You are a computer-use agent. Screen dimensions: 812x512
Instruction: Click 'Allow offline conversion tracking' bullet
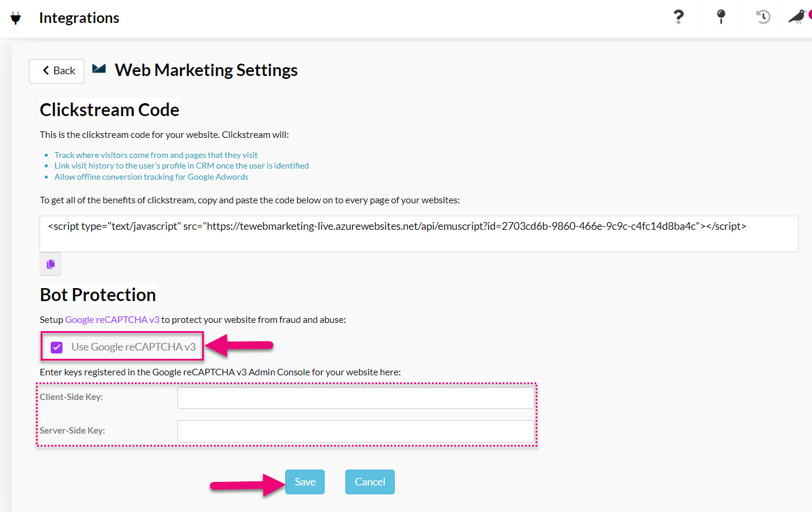[151, 177]
